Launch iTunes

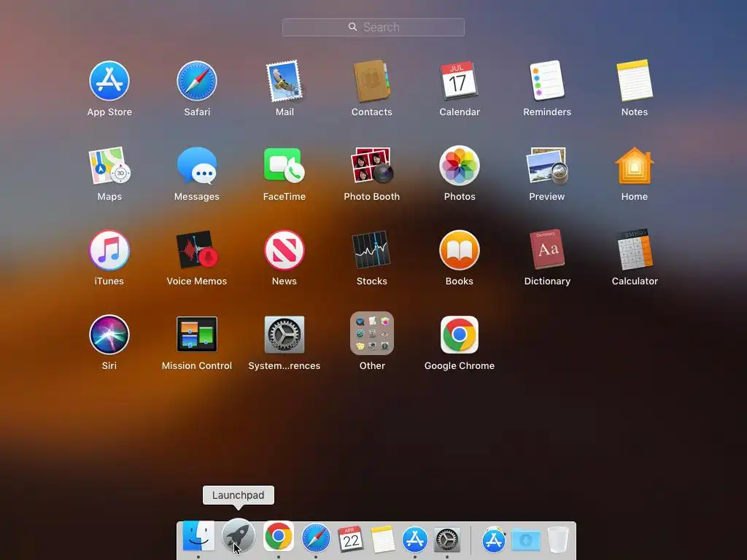click(109, 250)
